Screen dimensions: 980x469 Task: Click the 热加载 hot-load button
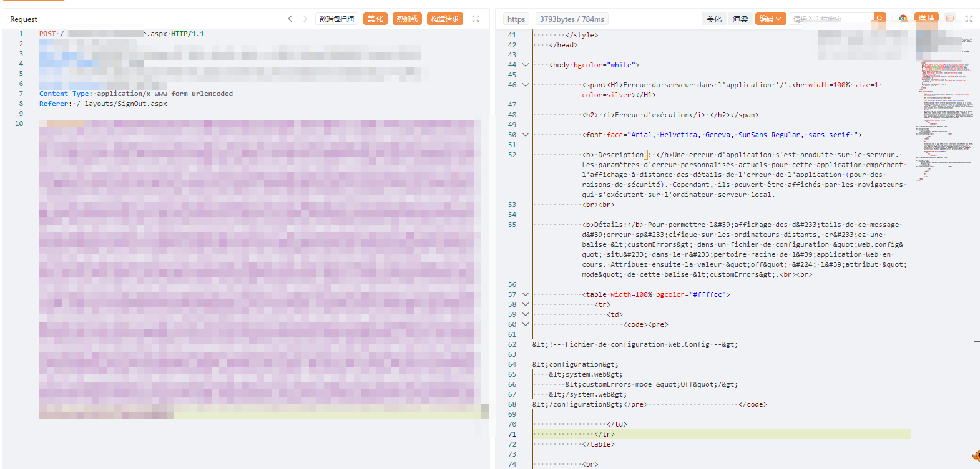407,19
